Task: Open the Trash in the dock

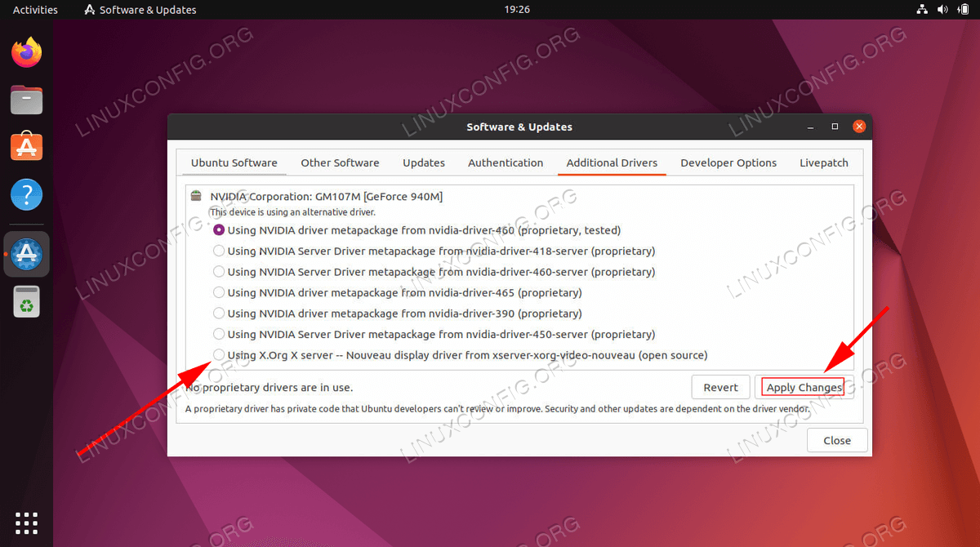Action: [27, 302]
